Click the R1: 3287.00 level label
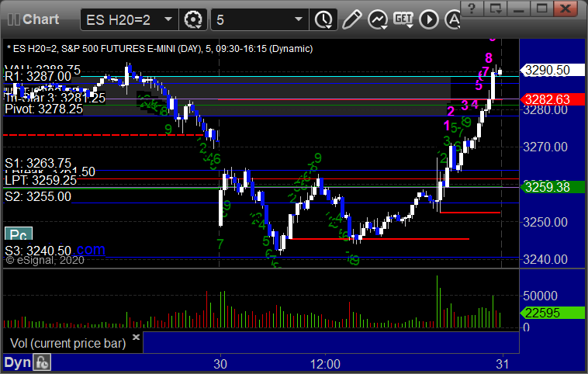The height and width of the screenshot is (374, 588). [38, 77]
